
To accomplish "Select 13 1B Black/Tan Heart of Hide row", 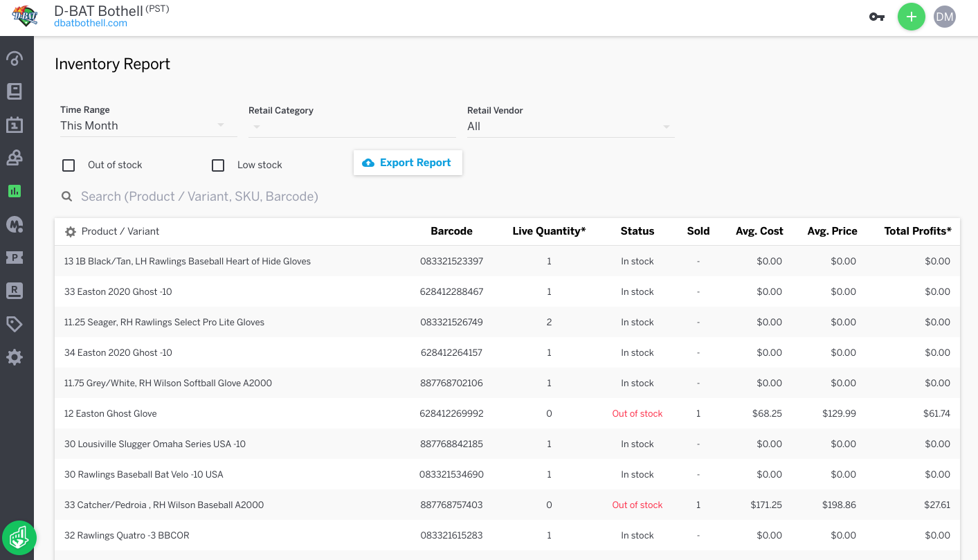I will point(507,262).
